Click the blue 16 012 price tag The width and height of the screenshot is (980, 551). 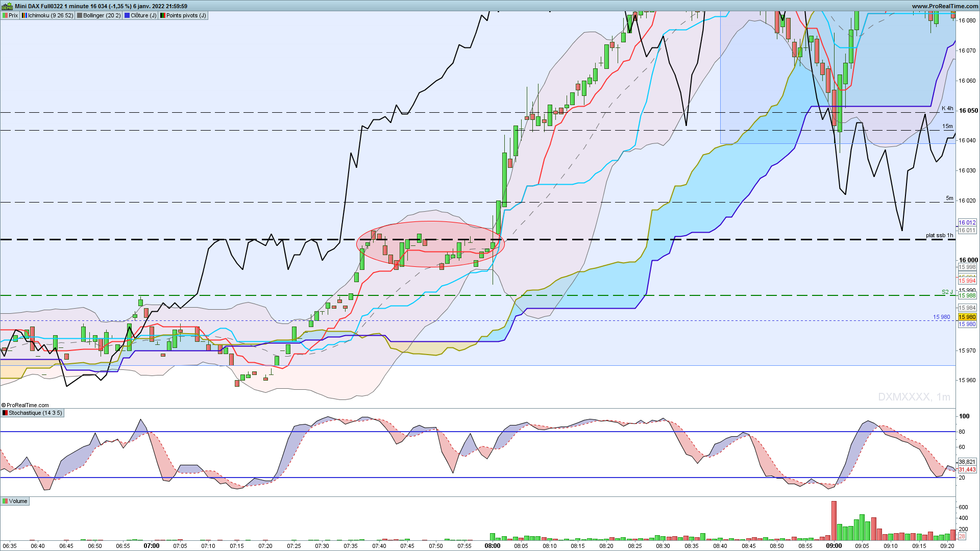967,222
